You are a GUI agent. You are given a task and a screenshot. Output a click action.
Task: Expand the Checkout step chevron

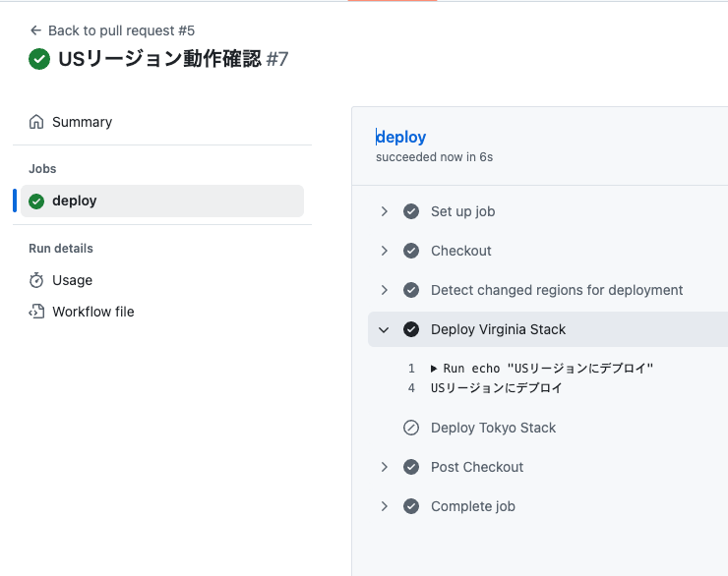tap(385, 251)
